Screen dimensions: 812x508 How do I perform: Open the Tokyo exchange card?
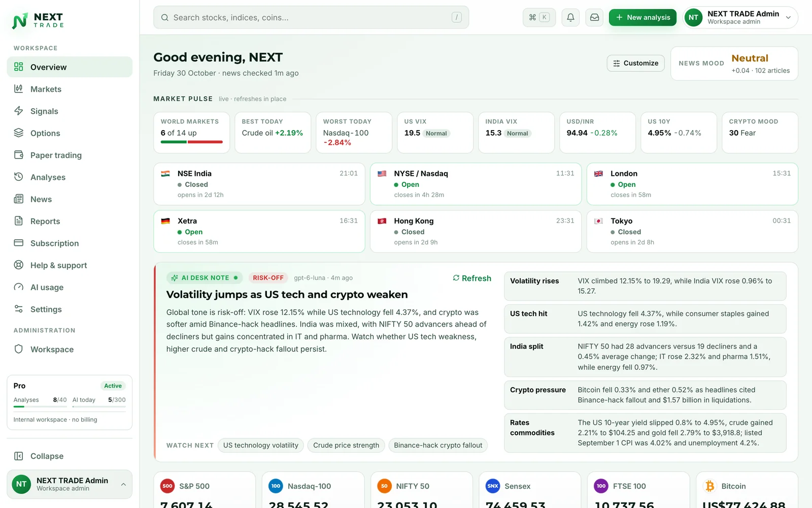[692, 231]
